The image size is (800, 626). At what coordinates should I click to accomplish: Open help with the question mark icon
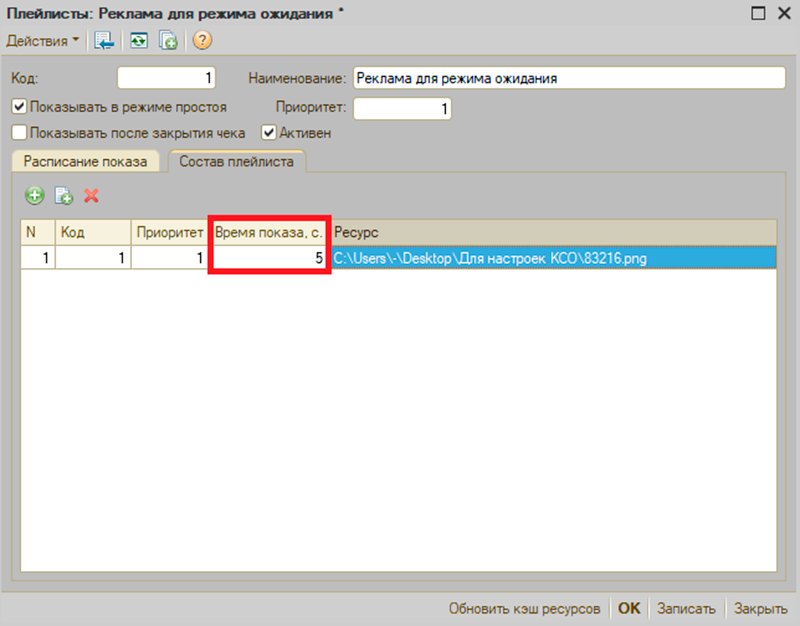coord(202,40)
